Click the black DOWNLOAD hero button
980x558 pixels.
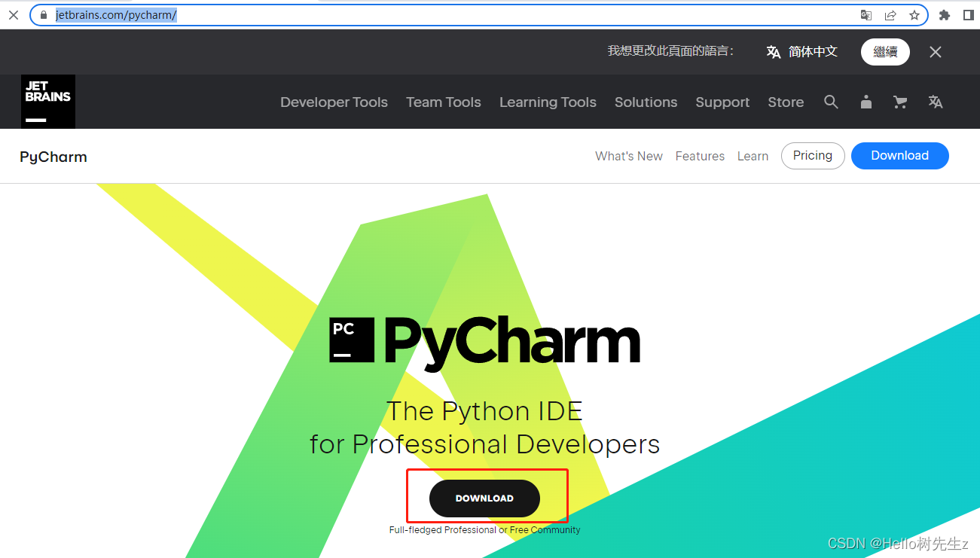coord(484,499)
